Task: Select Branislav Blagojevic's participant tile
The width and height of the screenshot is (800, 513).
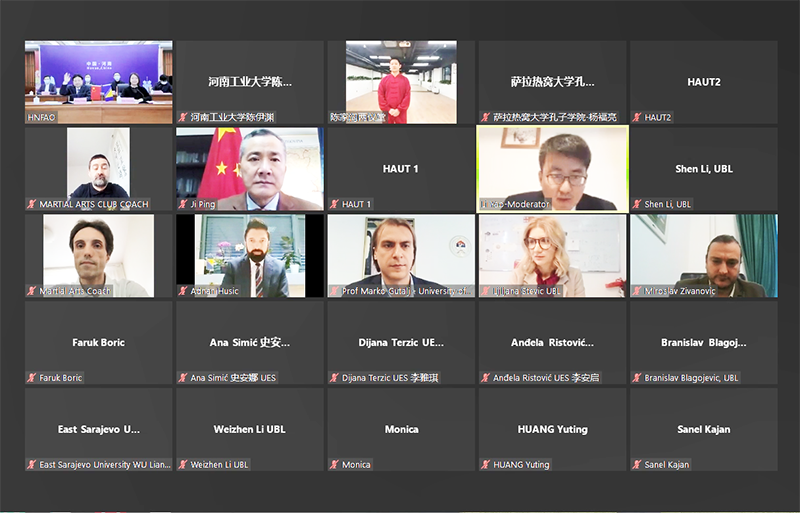Action: [703, 342]
